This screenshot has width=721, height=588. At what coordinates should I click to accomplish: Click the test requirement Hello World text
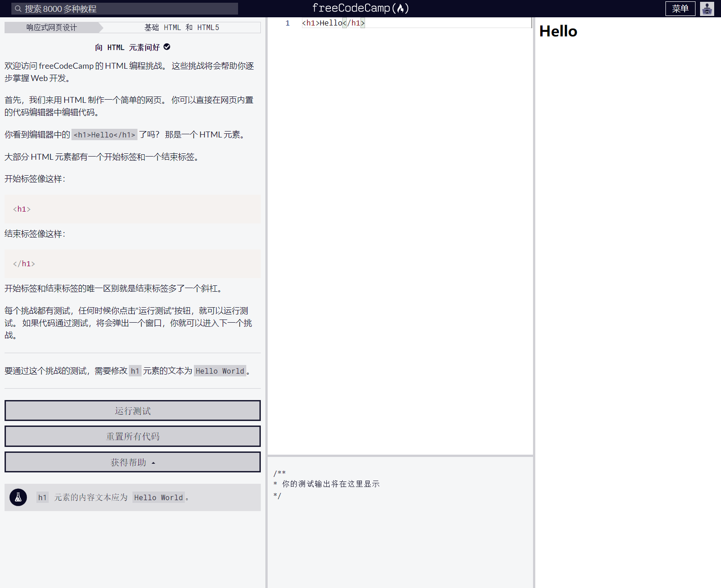point(158,497)
